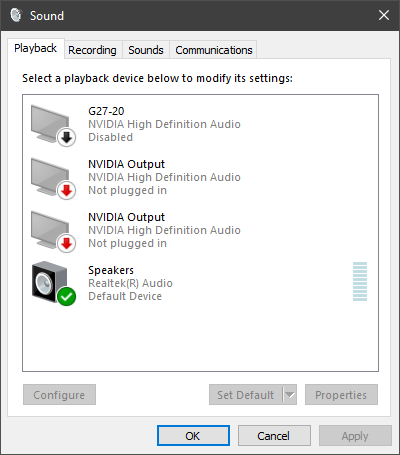
Task: Click the OK button
Action: (x=193, y=435)
